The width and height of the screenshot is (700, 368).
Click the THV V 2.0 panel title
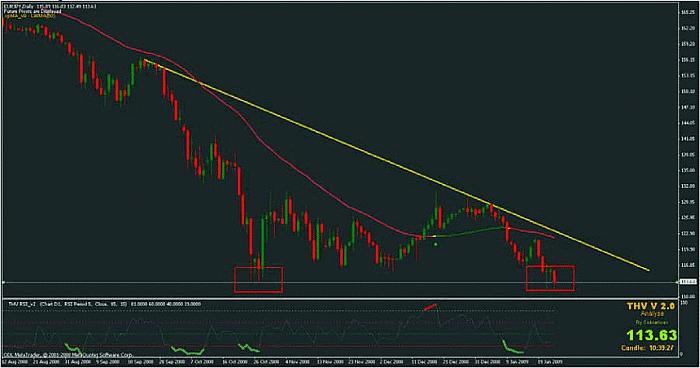click(650, 306)
